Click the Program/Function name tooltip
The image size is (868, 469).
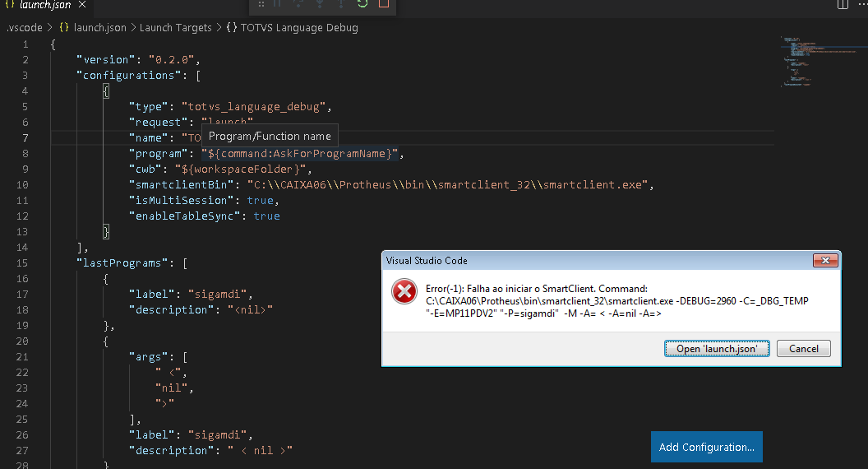[270, 136]
